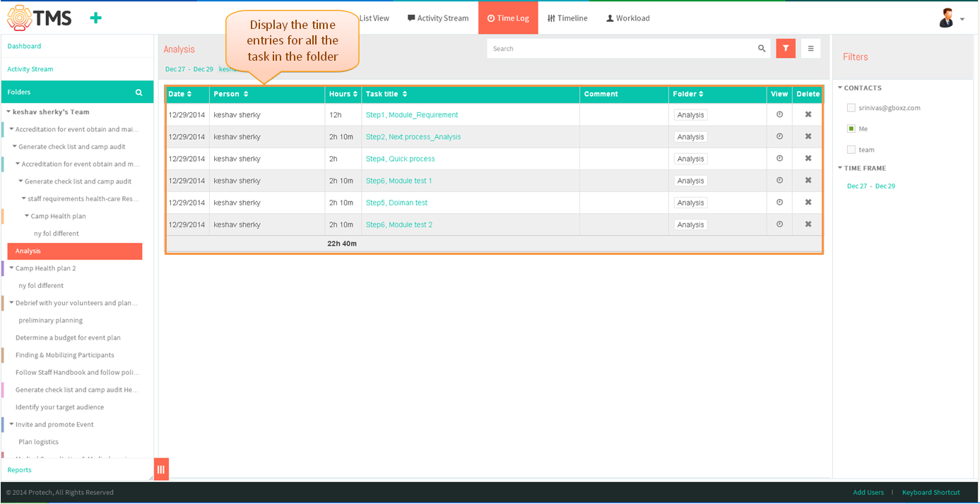Screen dimensions: 980x504
Task: Select the Analysis folder in sidebar
Action: coord(75,251)
